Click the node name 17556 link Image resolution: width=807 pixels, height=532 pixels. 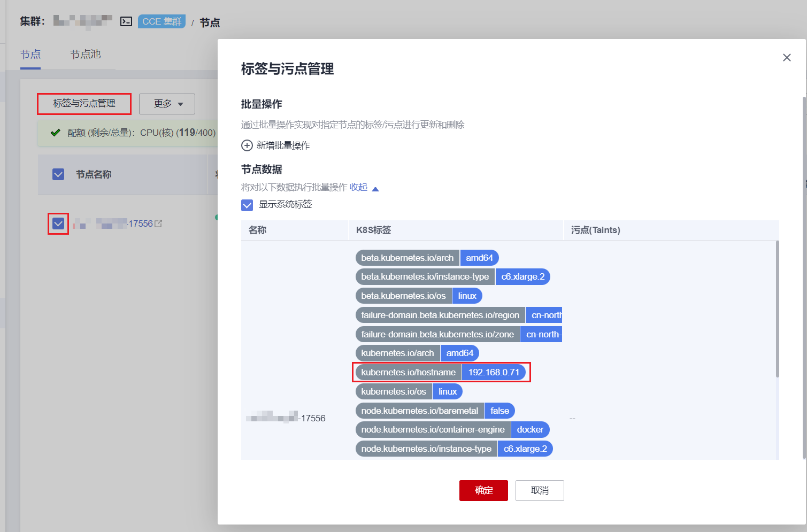(140, 223)
